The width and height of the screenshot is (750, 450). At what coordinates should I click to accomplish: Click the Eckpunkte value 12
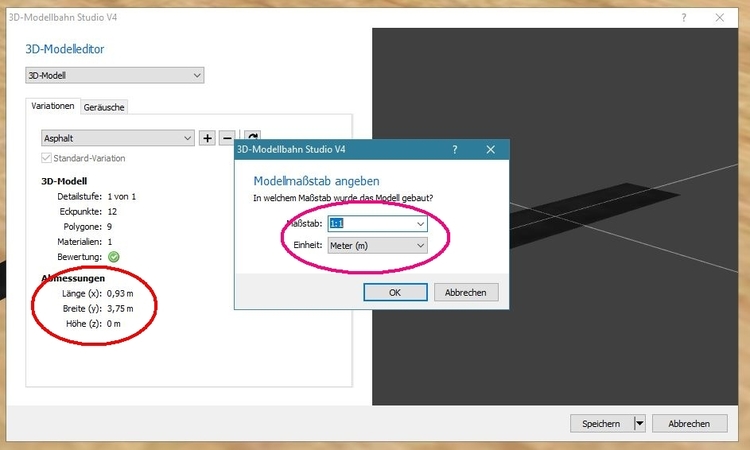[x=112, y=211]
